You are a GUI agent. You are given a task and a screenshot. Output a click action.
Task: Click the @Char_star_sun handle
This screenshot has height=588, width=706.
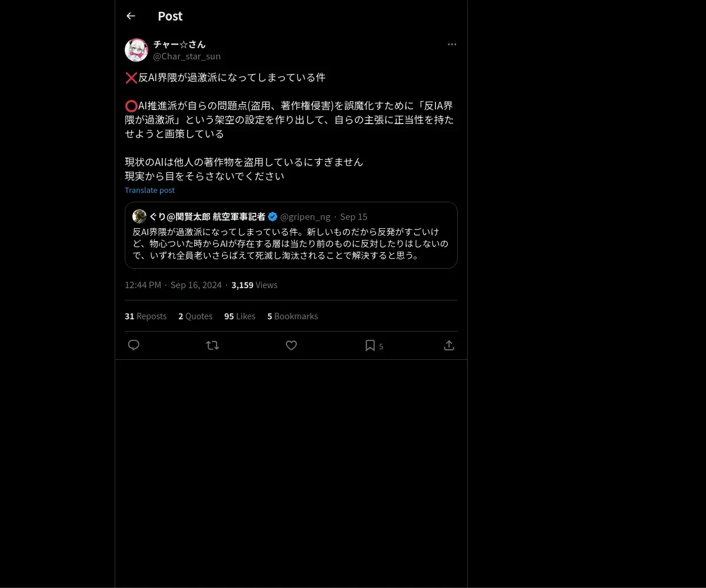pyautogui.click(x=187, y=56)
